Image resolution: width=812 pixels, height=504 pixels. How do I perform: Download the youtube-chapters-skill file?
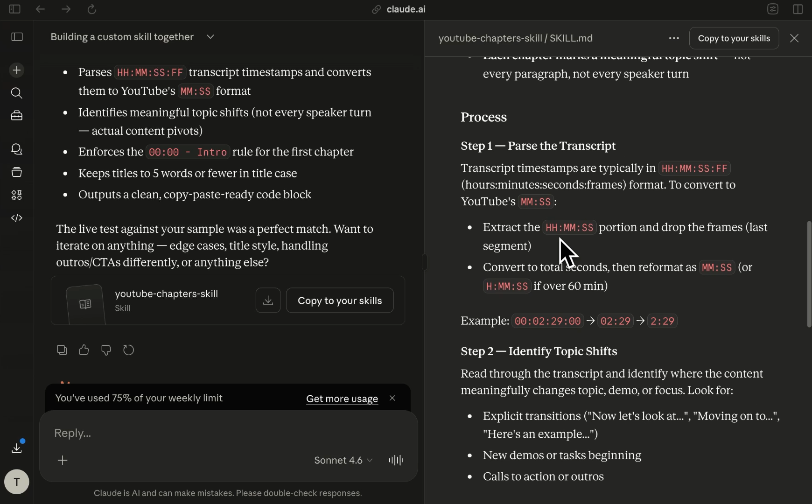(x=268, y=301)
